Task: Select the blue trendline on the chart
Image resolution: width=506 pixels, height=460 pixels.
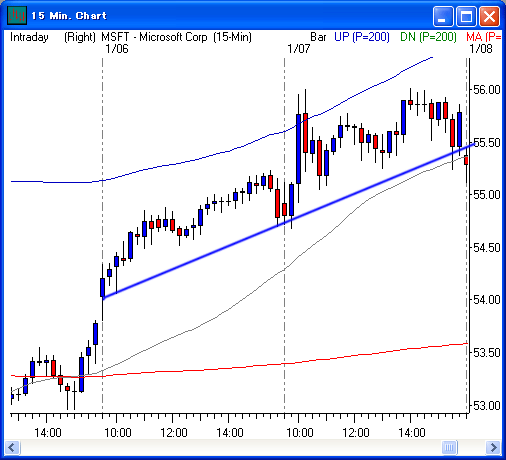Action: coord(289,221)
